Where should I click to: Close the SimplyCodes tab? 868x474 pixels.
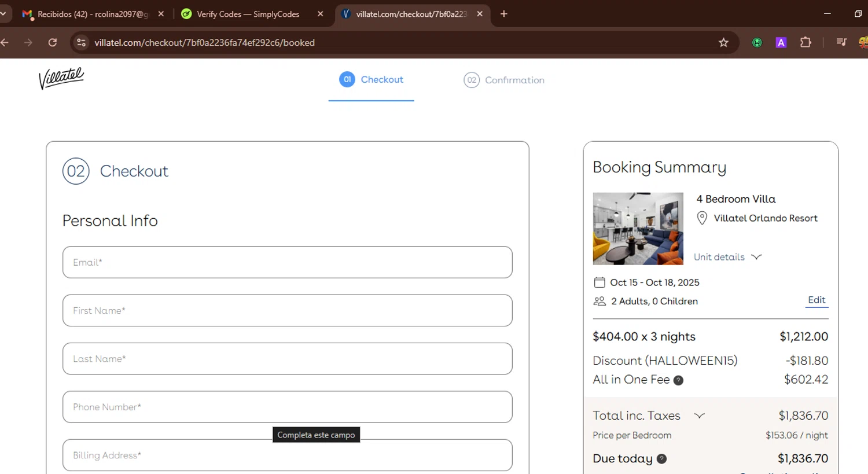pos(321,14)
